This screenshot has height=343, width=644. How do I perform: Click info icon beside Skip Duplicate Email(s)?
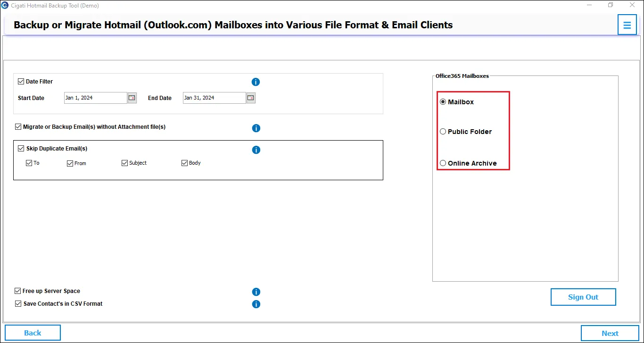point(256,150)
